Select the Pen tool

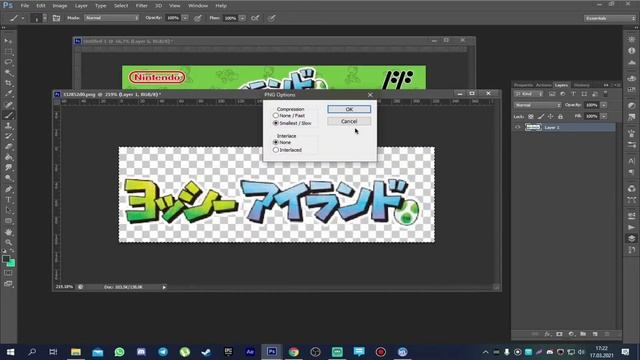pos(8,189)
